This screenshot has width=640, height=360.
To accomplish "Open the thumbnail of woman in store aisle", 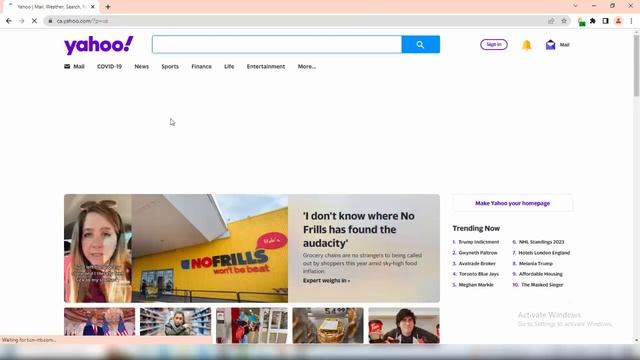I will tap(176, 322).
